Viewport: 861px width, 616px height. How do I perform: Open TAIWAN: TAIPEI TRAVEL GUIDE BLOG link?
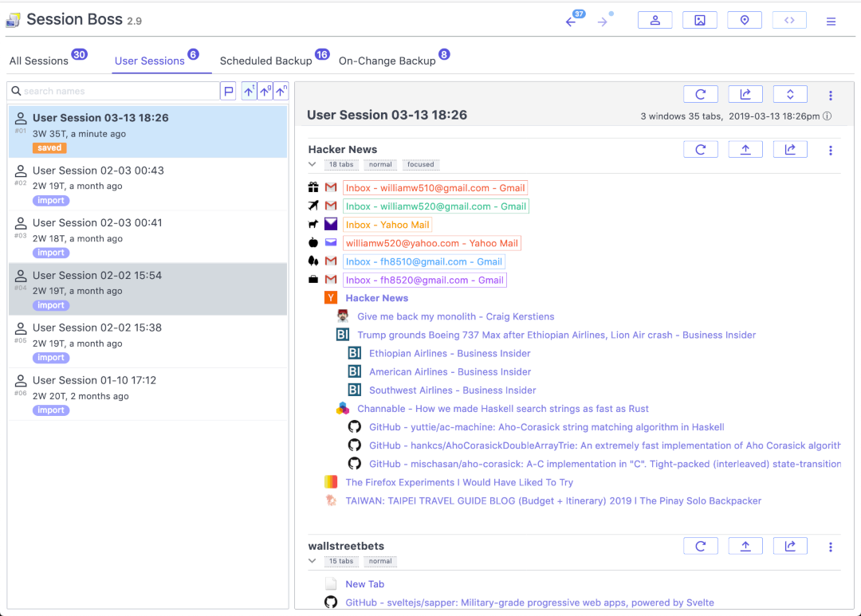tap(553, 500)
